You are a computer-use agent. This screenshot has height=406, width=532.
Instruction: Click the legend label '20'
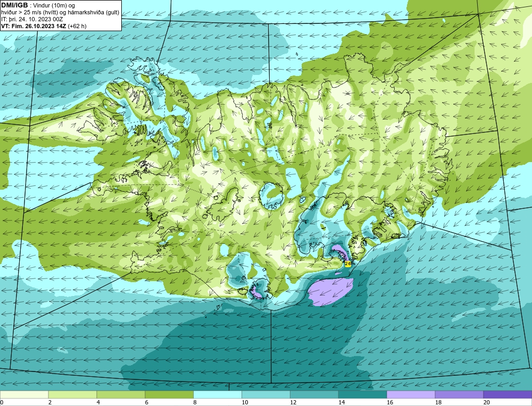[487, 403]
